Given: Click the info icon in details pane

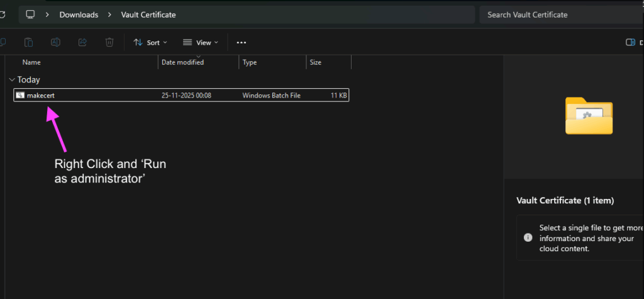Looking at the screenshot, I should click(528, 237).
